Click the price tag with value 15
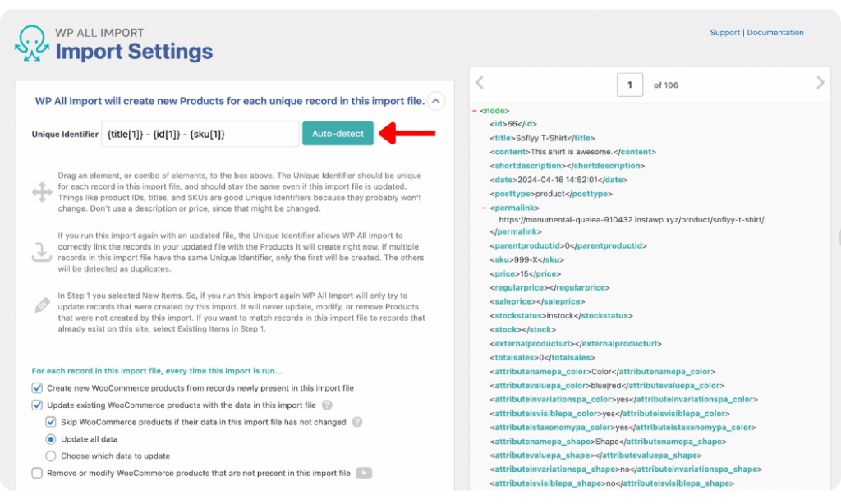 point(525,273)
